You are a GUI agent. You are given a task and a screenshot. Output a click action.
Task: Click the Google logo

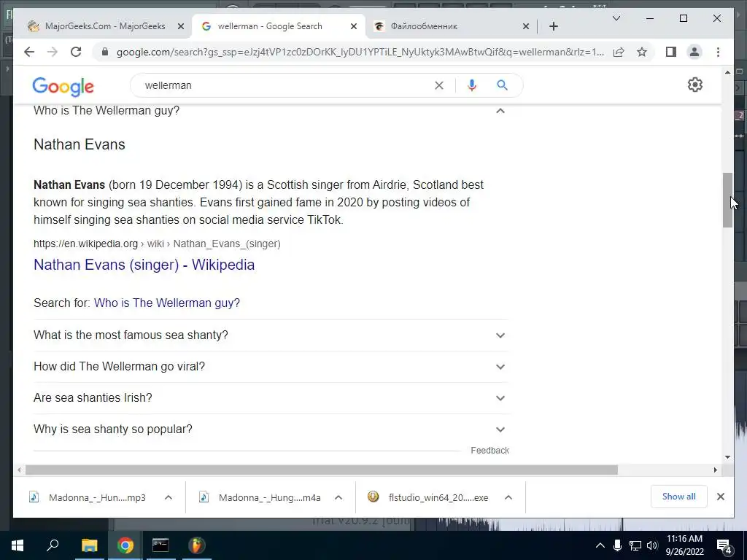tap(63, 87)
